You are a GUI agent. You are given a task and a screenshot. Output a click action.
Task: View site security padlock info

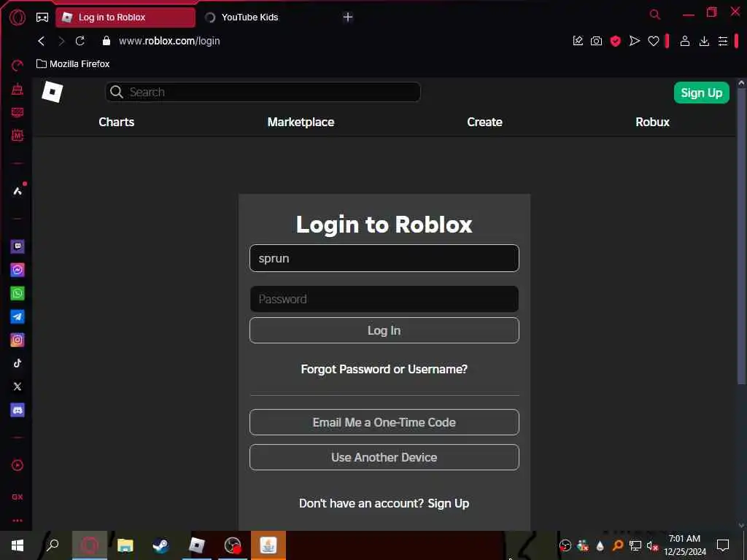[x=107, y=41]
